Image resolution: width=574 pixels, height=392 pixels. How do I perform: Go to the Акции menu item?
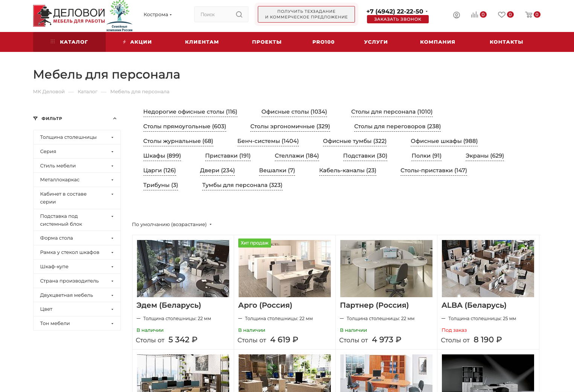coord(137,42)
